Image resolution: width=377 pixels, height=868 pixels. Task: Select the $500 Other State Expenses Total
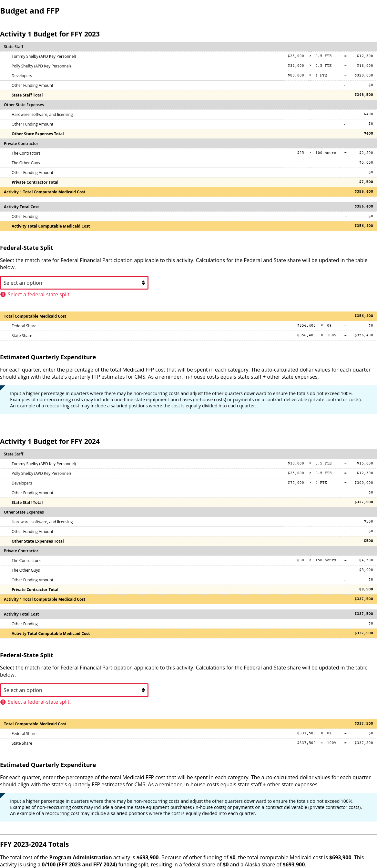[368, 541]
